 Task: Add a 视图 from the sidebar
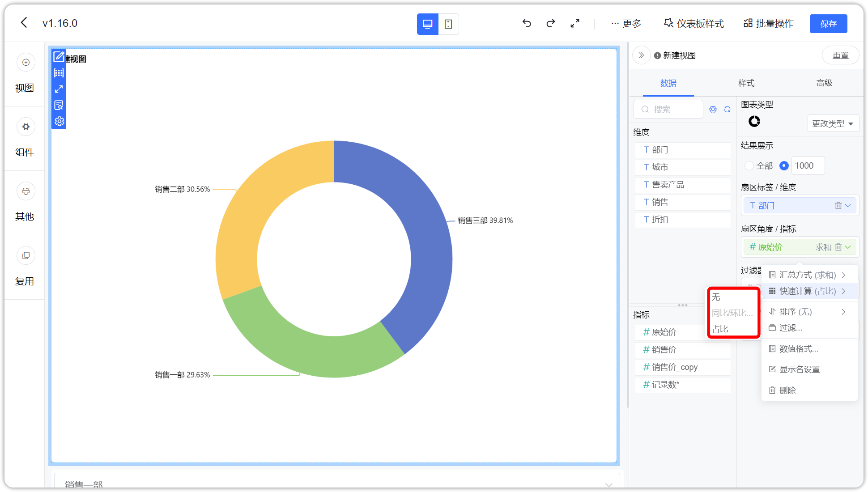[25, 74]
